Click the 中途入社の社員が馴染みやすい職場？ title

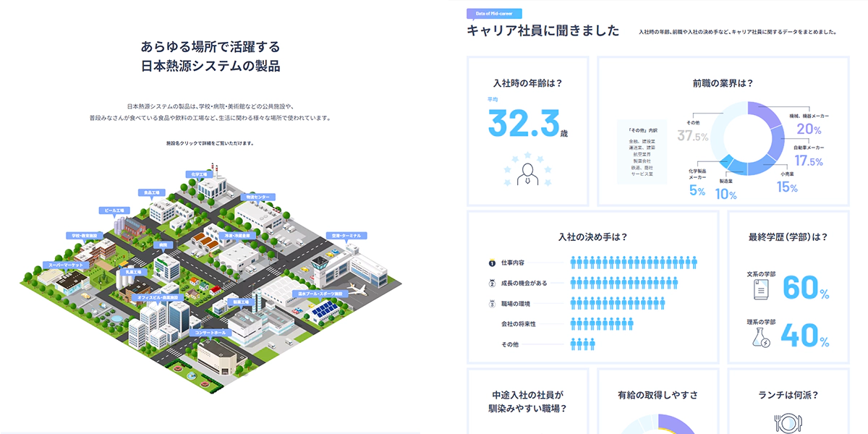(528, 401)
